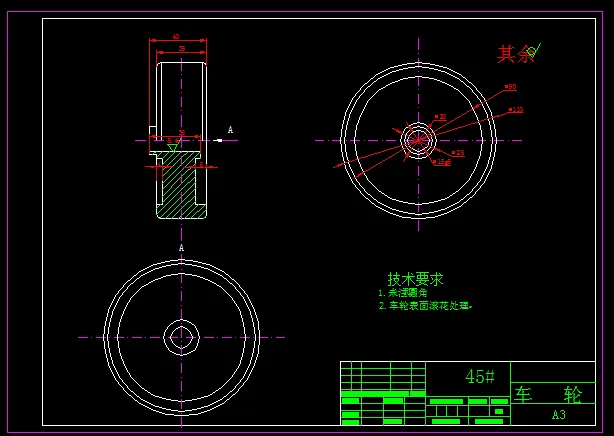Select the Ø110 diameter dimension label
614x436 pixels.
[516, 110]
